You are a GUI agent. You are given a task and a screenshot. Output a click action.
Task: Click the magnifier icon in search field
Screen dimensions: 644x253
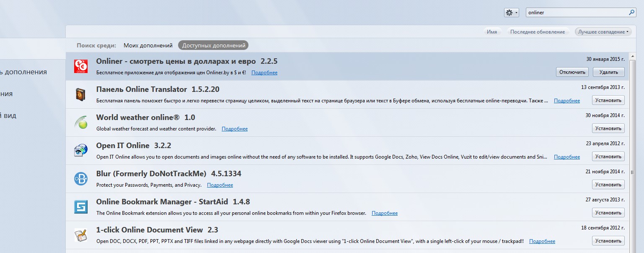point(631,13)
